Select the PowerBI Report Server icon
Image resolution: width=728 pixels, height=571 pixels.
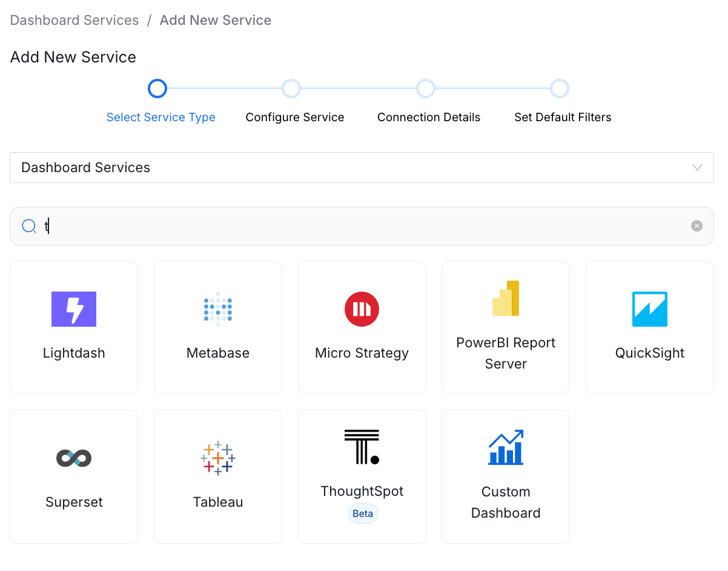point(506,298)
